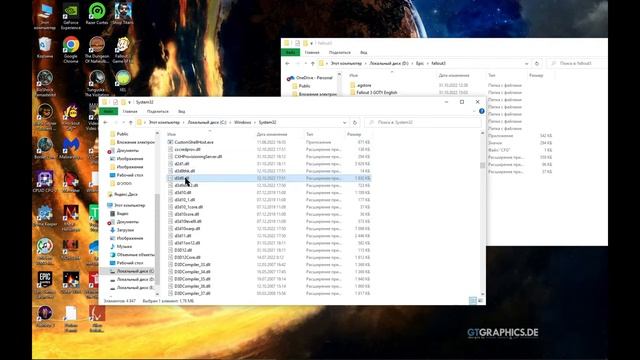Click the Back arrow in System32 window
Screen dimensions: 640x360
tap(105, 122)
